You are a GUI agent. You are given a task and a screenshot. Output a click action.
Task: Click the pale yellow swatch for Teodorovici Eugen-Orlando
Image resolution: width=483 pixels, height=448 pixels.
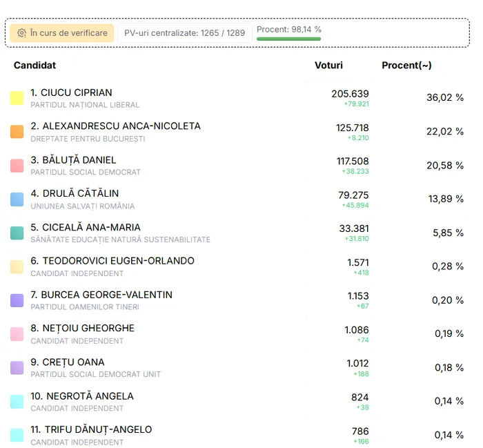tap(17, 267)
